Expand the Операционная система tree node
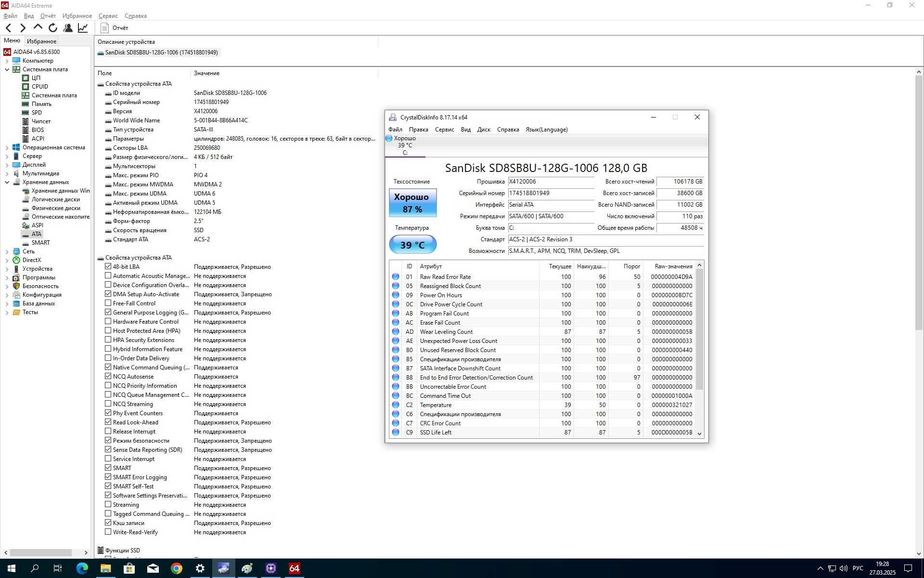This screenshot has width=924, height=578. click(x=7, y=147)
